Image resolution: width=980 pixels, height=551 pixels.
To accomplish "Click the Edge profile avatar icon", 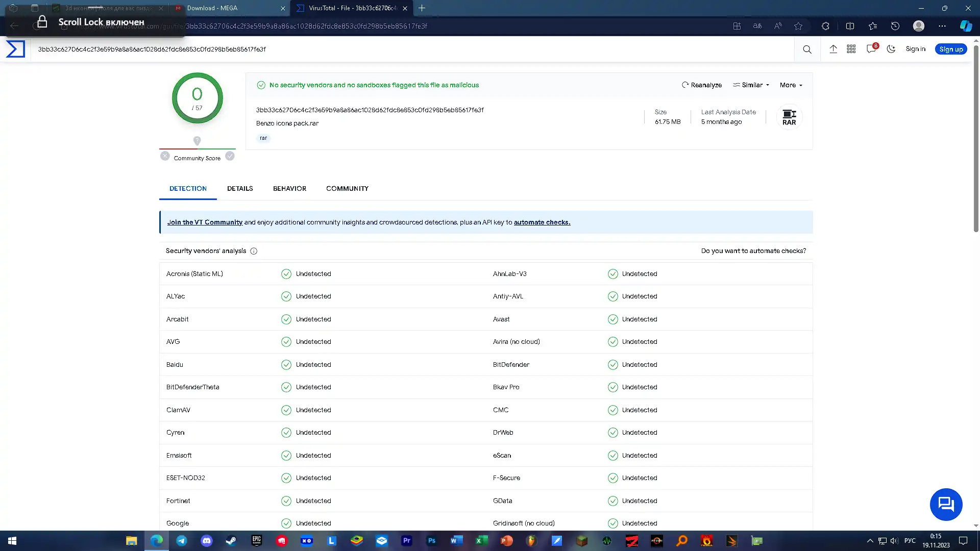I will pos(919,26).
